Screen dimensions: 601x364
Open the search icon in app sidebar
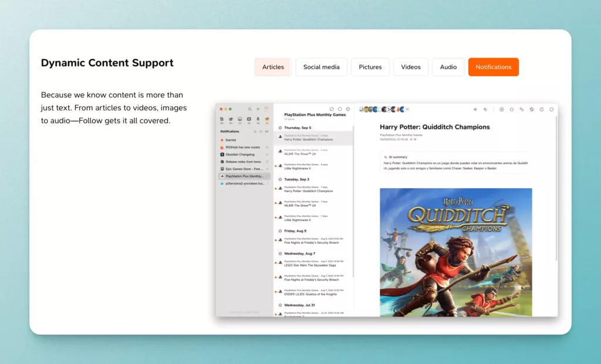tap(249, 109)
